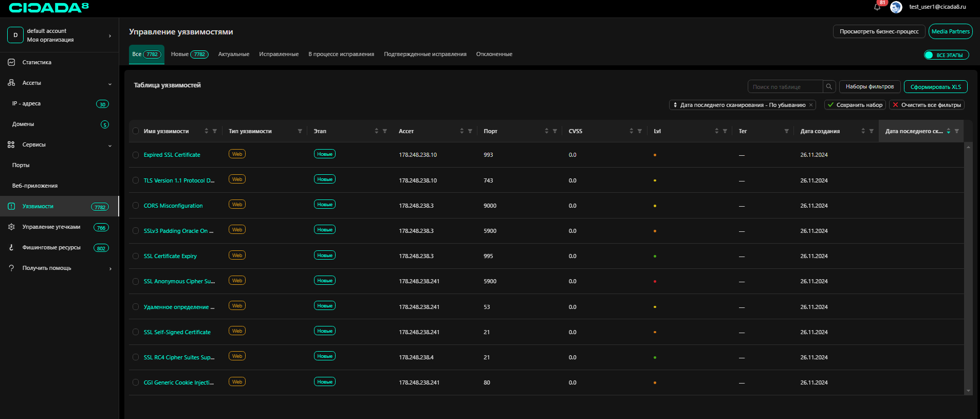Sort the Порт column
Screen dimensions: 980x419
(x=547, y=131)
